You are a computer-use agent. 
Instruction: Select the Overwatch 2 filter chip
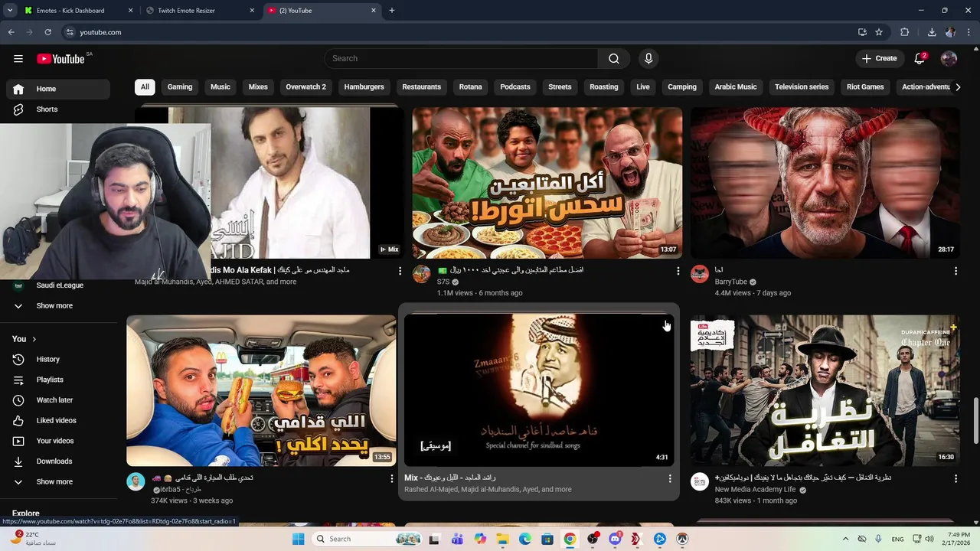point(305,86)
